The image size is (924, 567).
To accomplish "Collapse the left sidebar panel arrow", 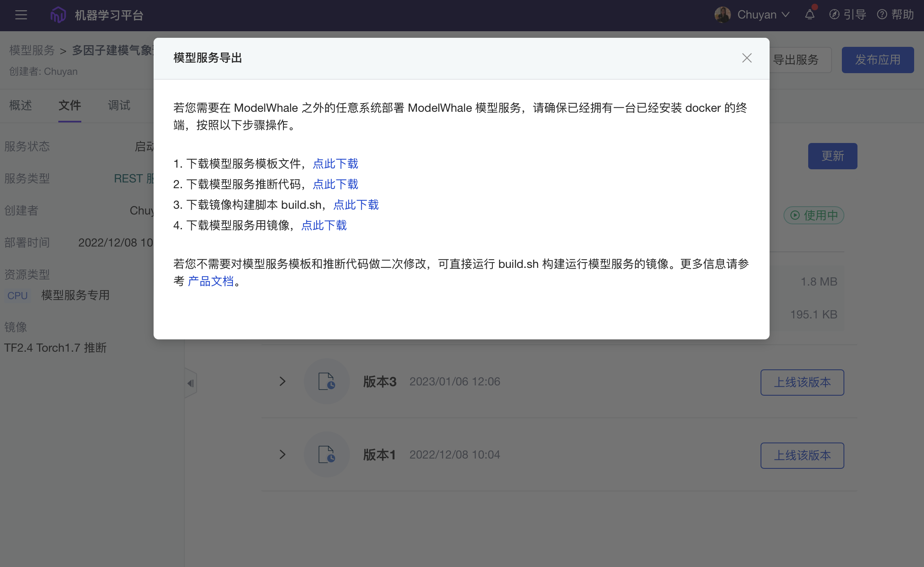I will point(191,383).
